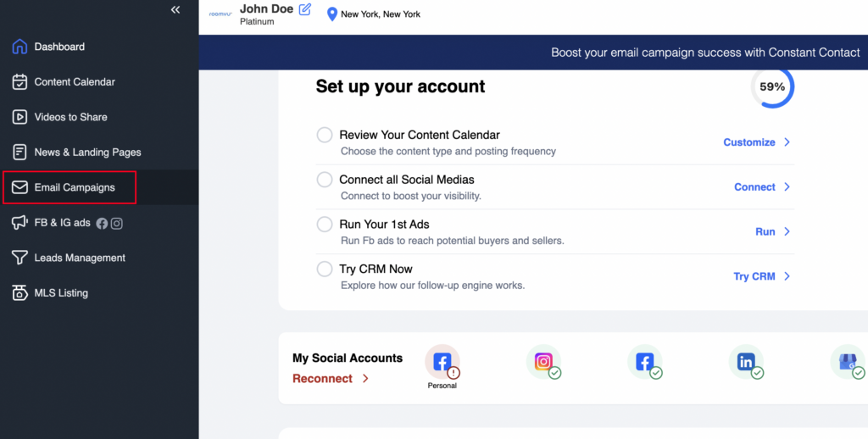The height and width of the screenshot is (439, 868).
Task: Open Email Campaigns in the sidebar
Action: click(75, 187)
